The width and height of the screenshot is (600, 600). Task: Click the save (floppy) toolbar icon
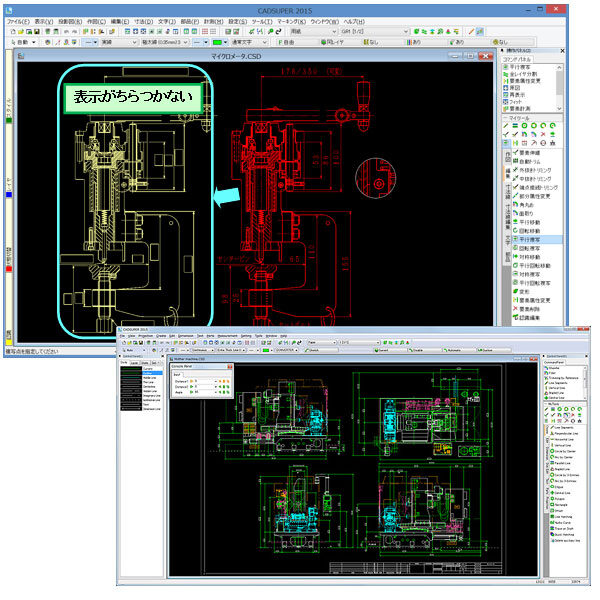click(37, 32)
